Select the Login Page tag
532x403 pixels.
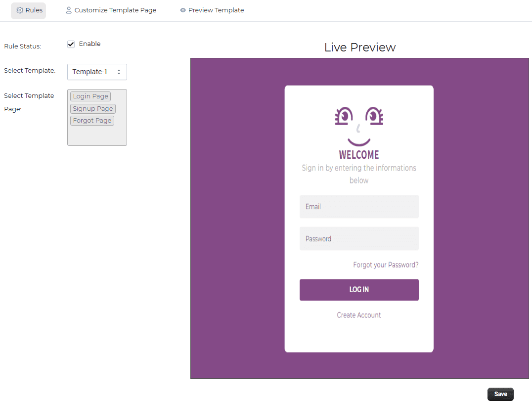tap(90, 96)
